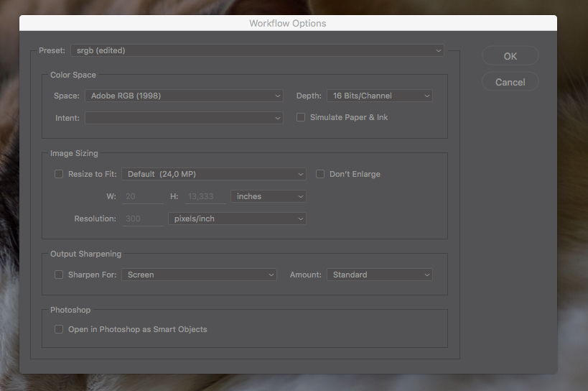Click the Resolution value field
588x391 pixels.
(142, 218)
